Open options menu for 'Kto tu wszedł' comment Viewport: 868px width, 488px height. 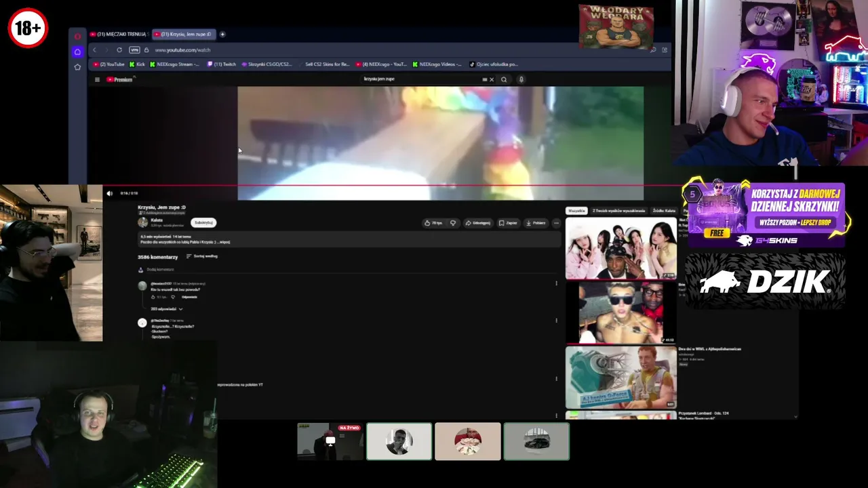click(x=556, y=283)
